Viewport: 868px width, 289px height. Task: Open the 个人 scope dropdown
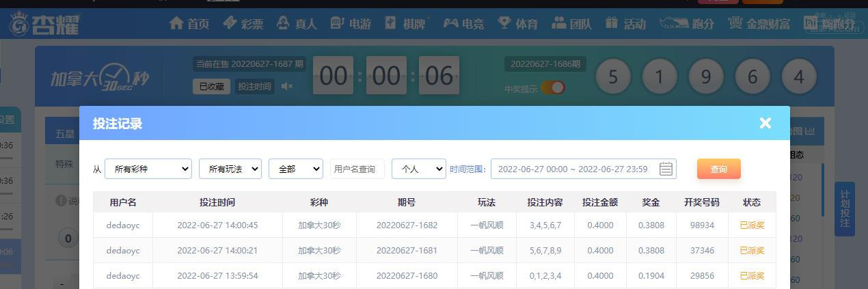(x=419, y=169)
